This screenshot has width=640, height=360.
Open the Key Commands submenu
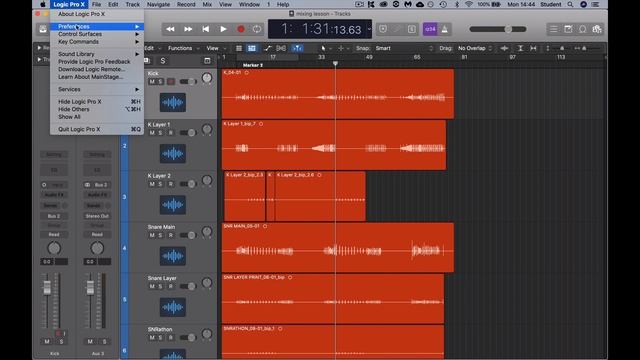97,42
